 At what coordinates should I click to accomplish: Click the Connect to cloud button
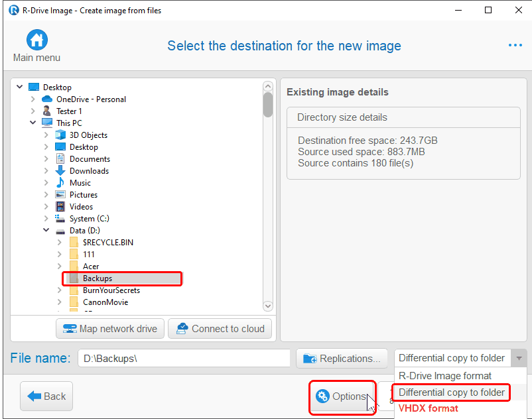click(x=220, y=329)
